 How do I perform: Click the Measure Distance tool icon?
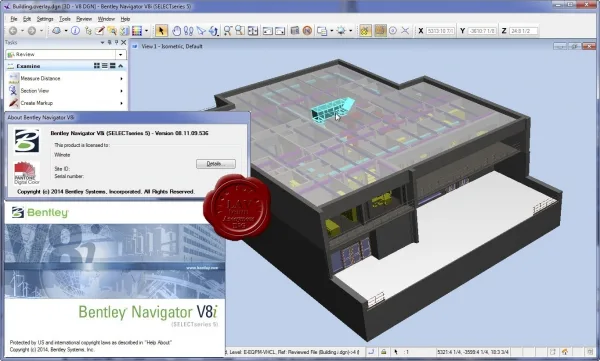[14, 78]
